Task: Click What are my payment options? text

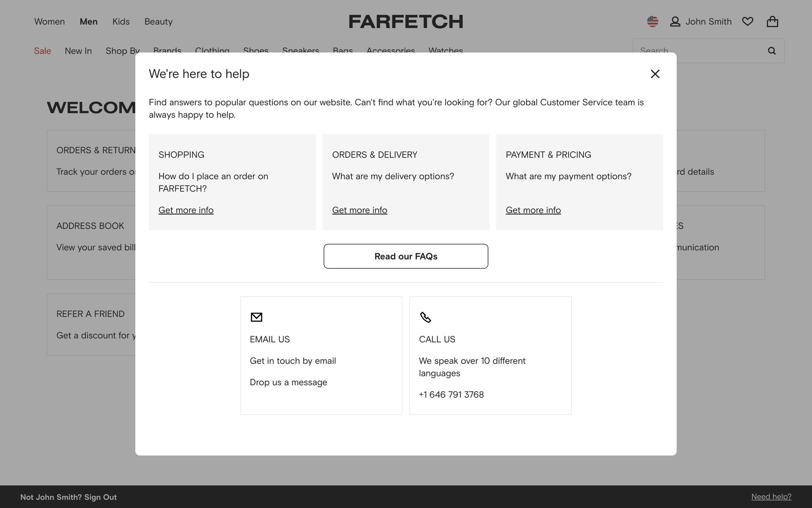Action: (x=568, y=176)
